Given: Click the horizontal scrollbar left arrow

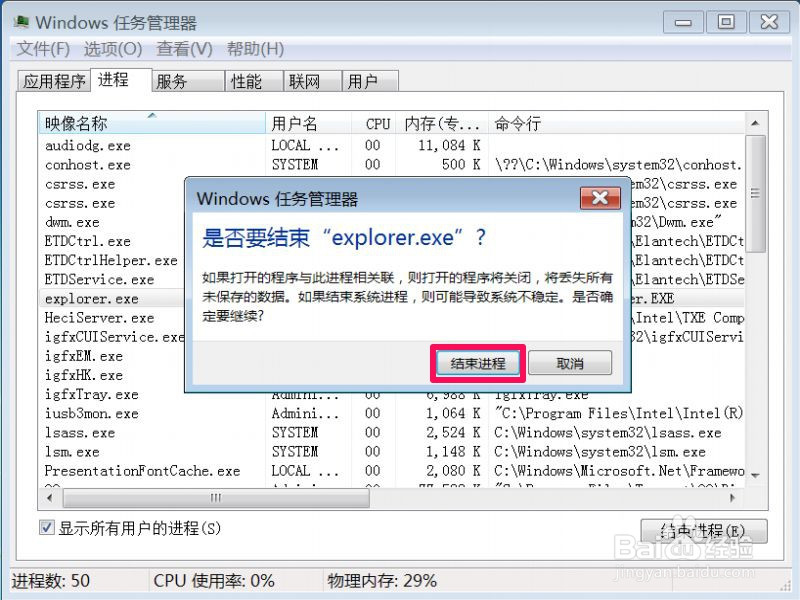Looking at the screenshot, I should (49, 497).
